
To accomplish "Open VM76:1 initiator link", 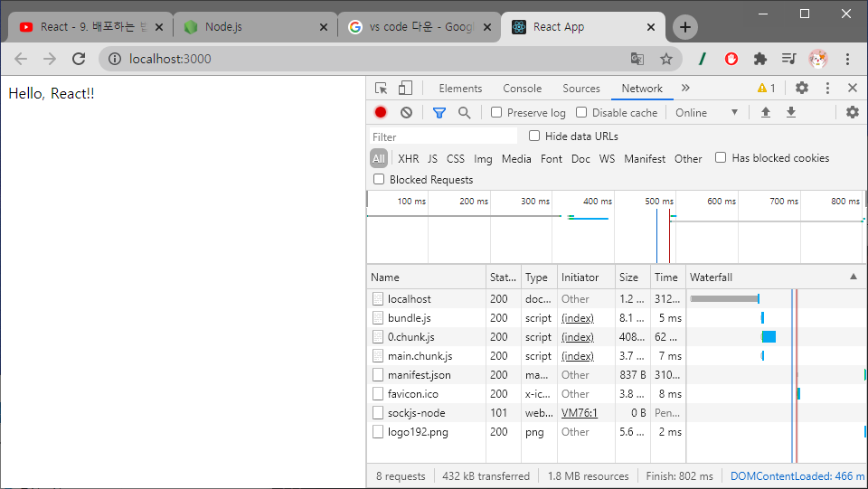I will [579, 413].
